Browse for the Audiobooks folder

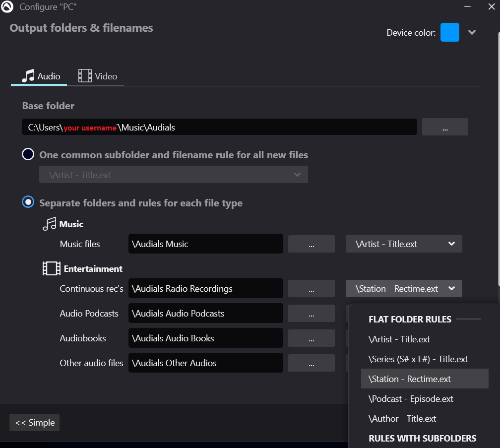tap(311, 338)
